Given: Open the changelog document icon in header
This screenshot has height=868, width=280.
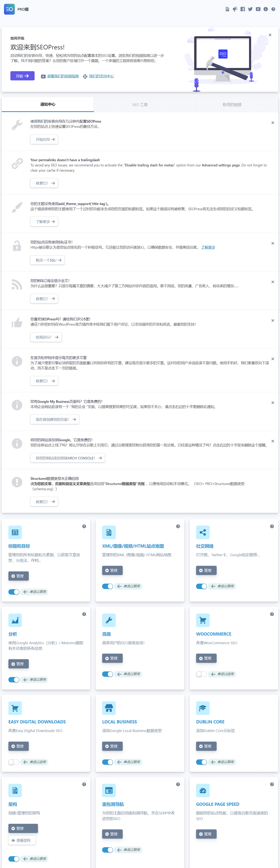Looking at the screenshot, I should [227, 9].
